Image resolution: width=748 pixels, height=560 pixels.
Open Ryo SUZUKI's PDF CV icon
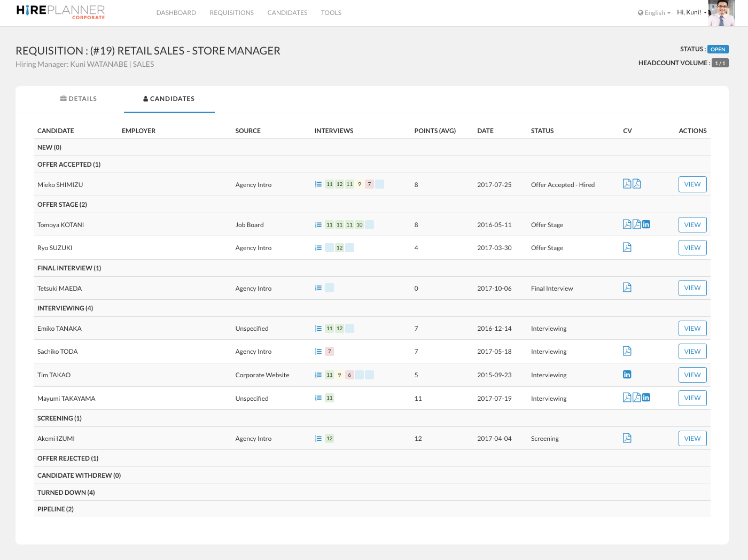[x=627, y=247]
